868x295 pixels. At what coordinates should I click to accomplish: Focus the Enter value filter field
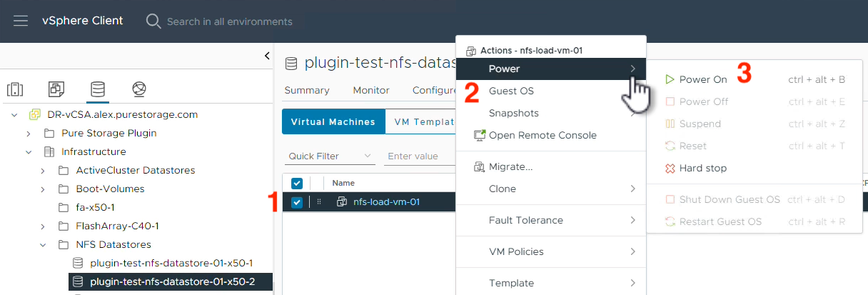tap(418, 156)
